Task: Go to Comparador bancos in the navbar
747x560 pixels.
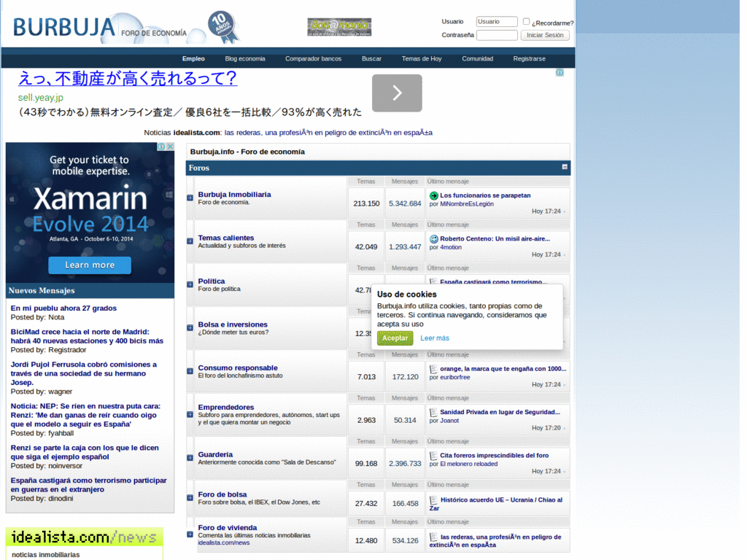Action: point(313,58)
